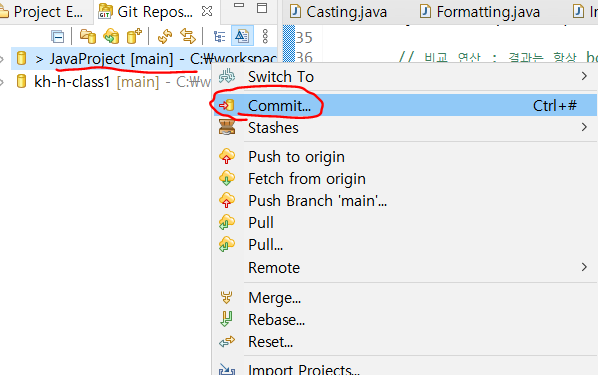Expand the JavaProject repository node
Viewport: 598px width, 375px height.
(x=2, y=59)
